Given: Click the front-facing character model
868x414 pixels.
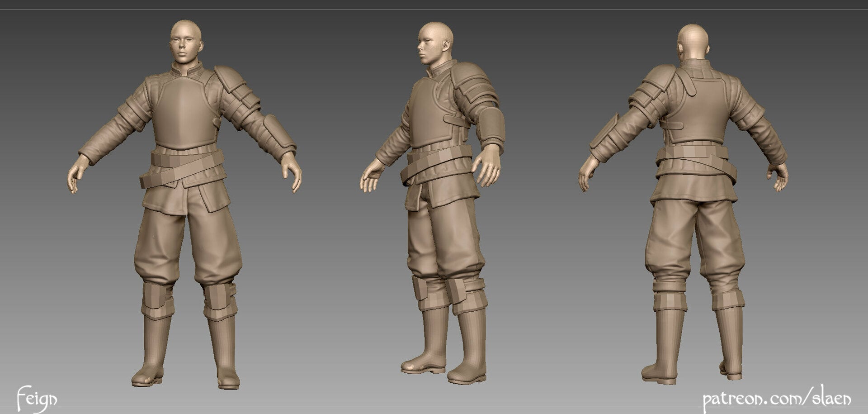Looking at the screenshot, I should tap(185, 204).
